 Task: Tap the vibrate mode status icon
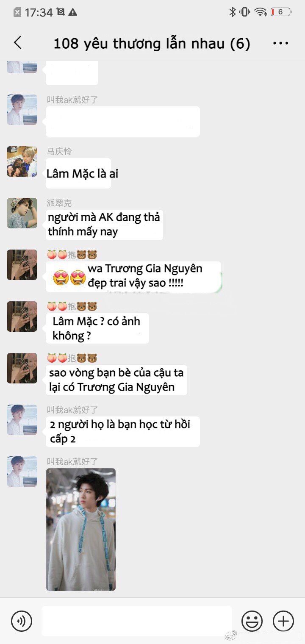point(245,12)
